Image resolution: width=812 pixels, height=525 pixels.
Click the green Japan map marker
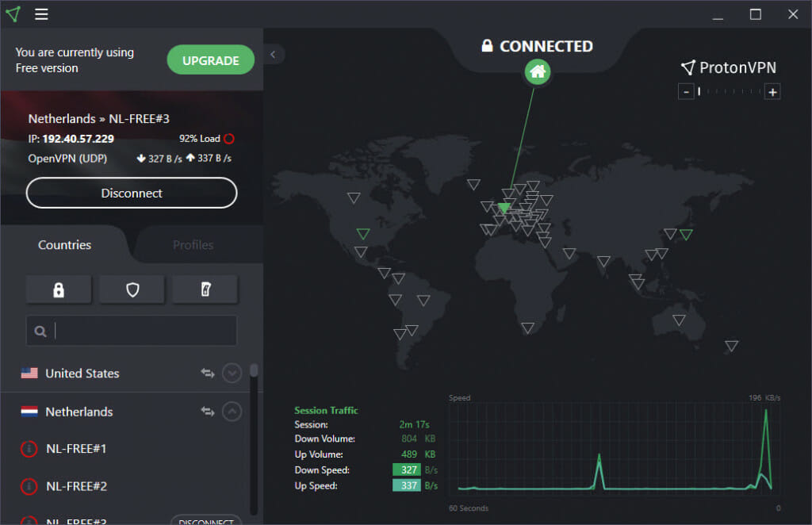pos(686,235)
